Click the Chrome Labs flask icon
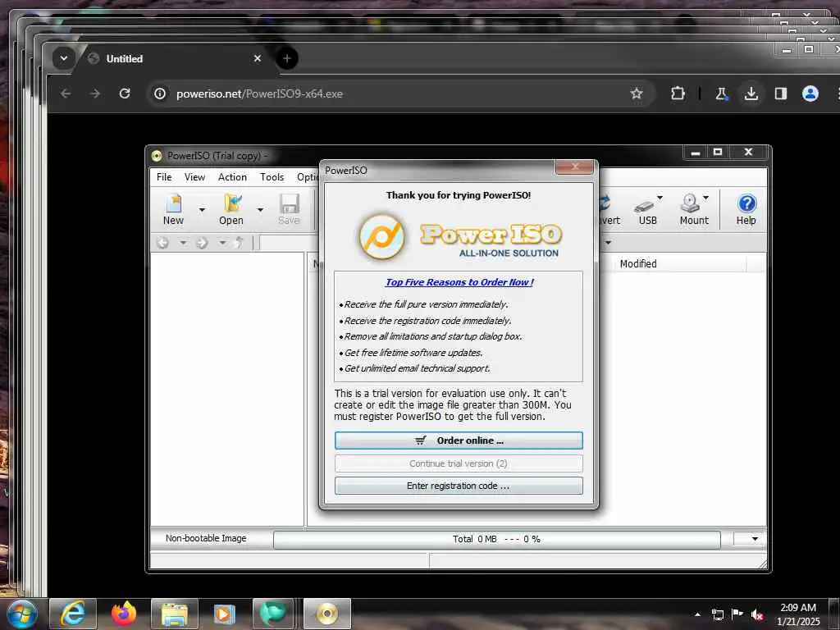The height and width of the screenshot is (630, 840). click(x=722, y=94)
